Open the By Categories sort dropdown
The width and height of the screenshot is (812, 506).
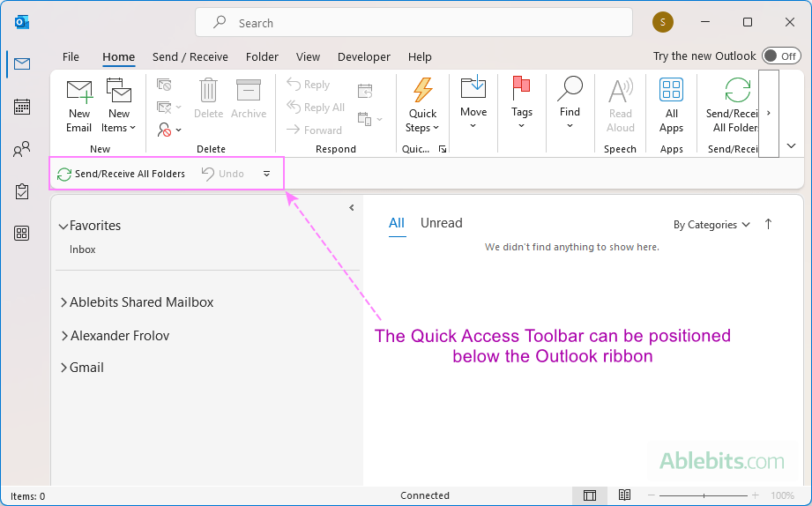[711, 225]
